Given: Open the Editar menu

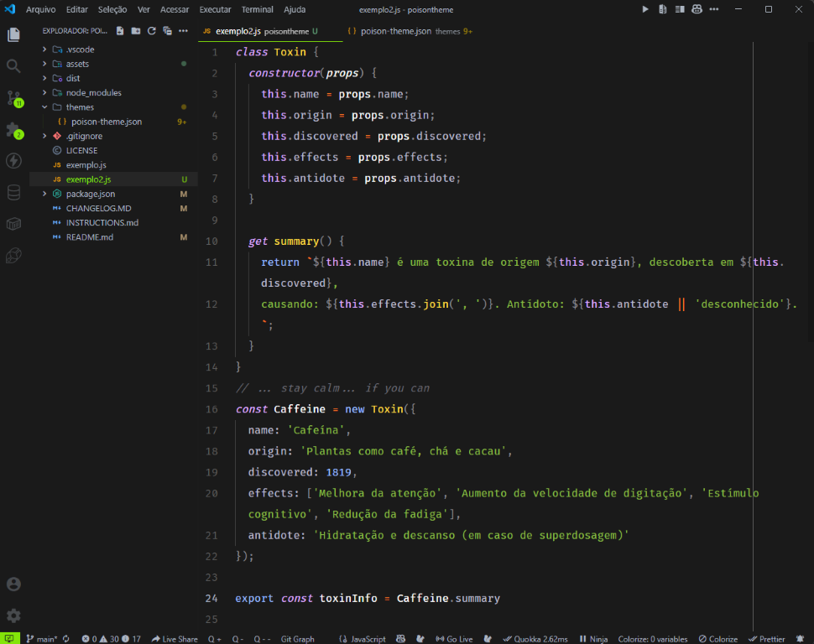Looking at the screenshot, I should click(77, 9).
